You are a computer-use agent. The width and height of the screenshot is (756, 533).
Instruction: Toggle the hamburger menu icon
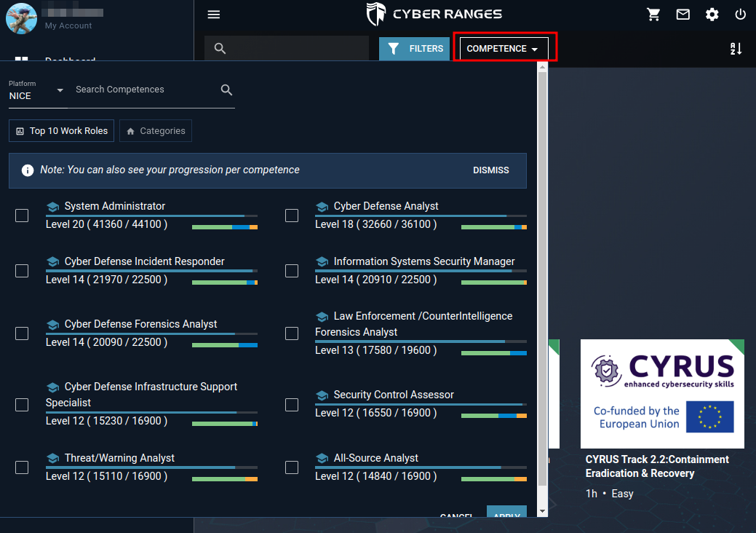point(213,15)
